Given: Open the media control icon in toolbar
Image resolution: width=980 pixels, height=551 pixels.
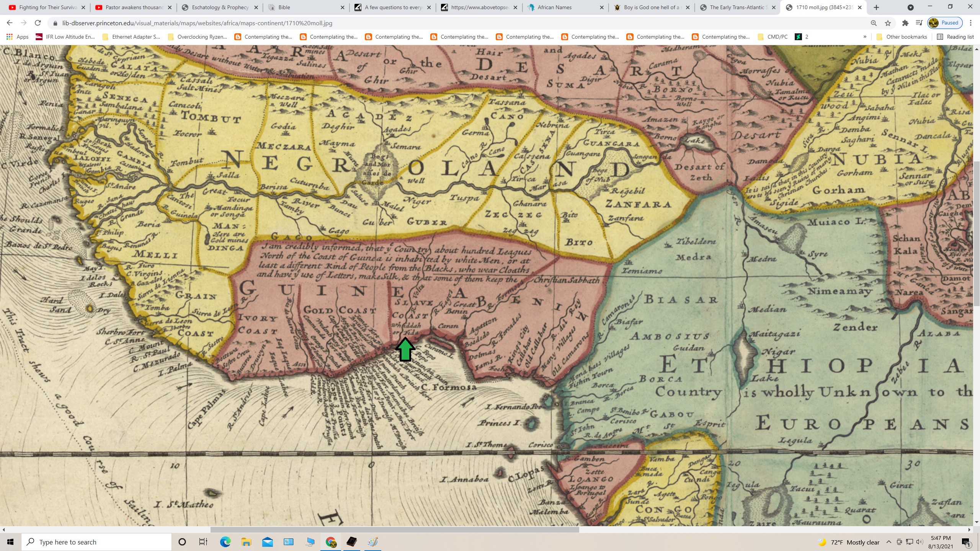Looking at the screenshot, I should (x=919, y=23).
